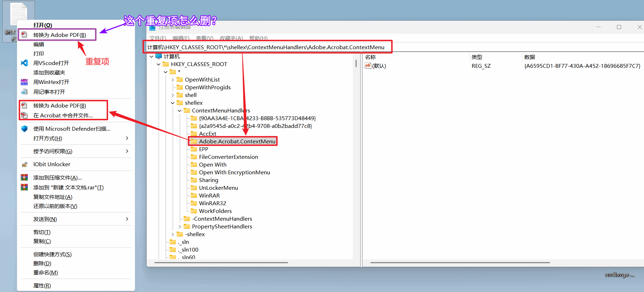Collapse the ContextMenuHandlers key

[180, 111]
